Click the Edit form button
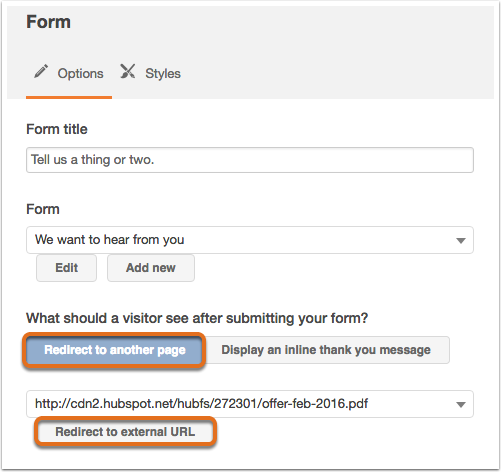This screenshot has width=501, height=472. coord(67,268)
